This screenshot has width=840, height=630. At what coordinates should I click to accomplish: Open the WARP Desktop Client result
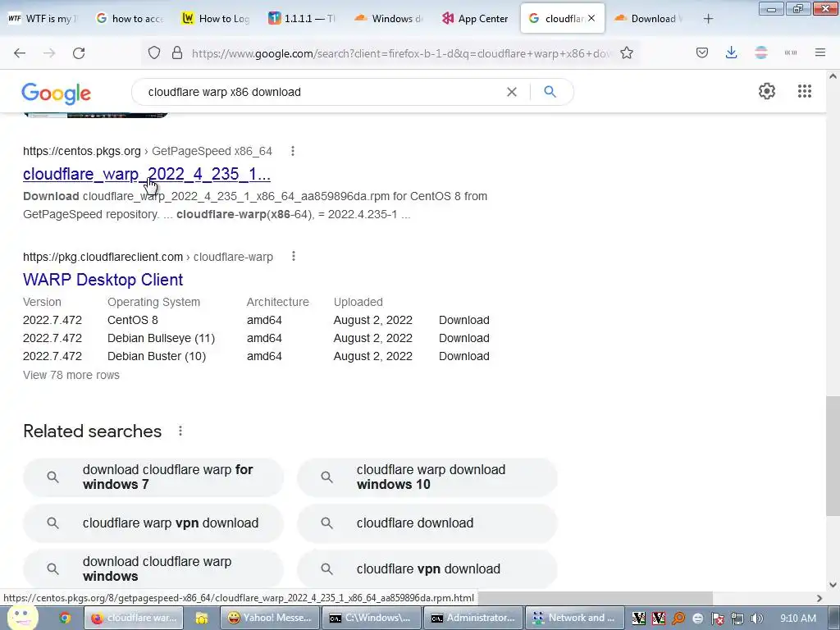tap(103, 280)
